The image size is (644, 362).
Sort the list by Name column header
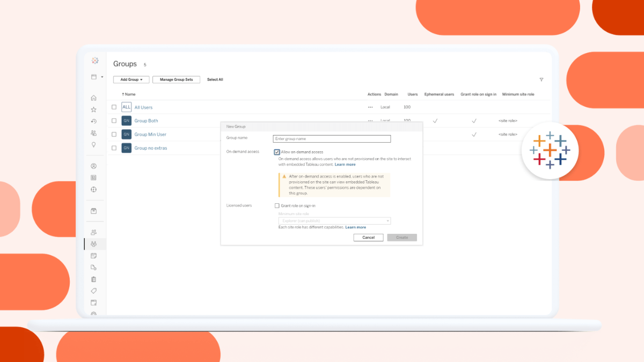(x=129, y=94)
